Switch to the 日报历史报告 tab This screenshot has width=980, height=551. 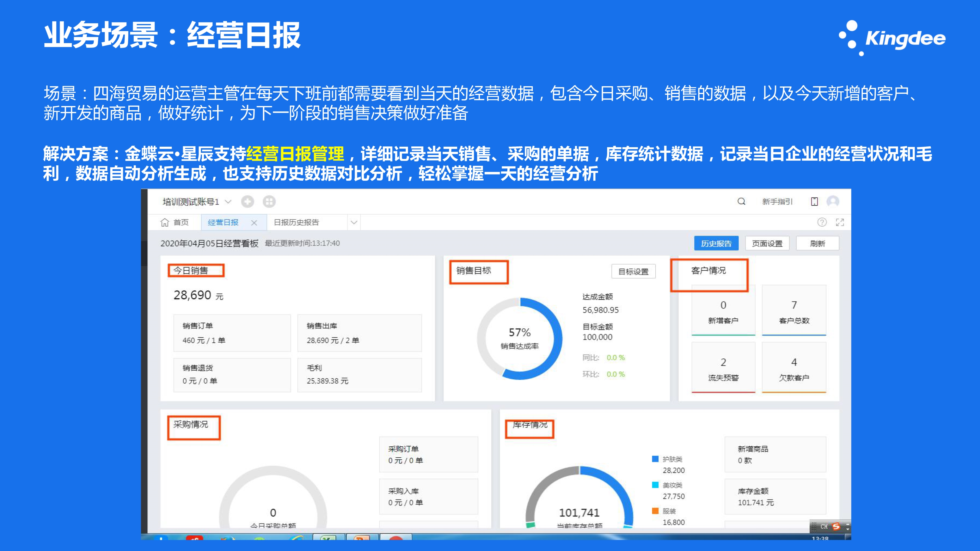(x=296, y=222)
